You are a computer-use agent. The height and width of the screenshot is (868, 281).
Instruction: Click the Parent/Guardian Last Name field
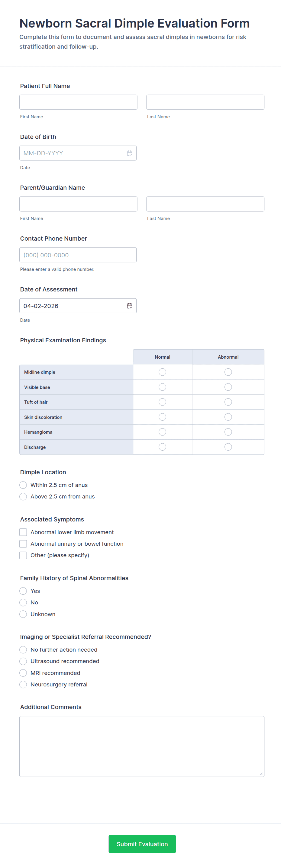click(x=205, y=204)
